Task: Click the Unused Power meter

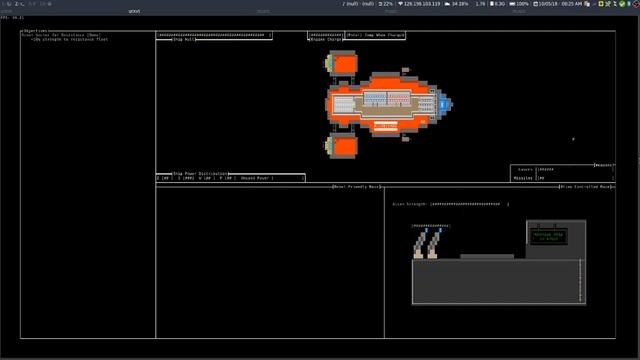Action: pyautogui.click(x=272, y=178)
